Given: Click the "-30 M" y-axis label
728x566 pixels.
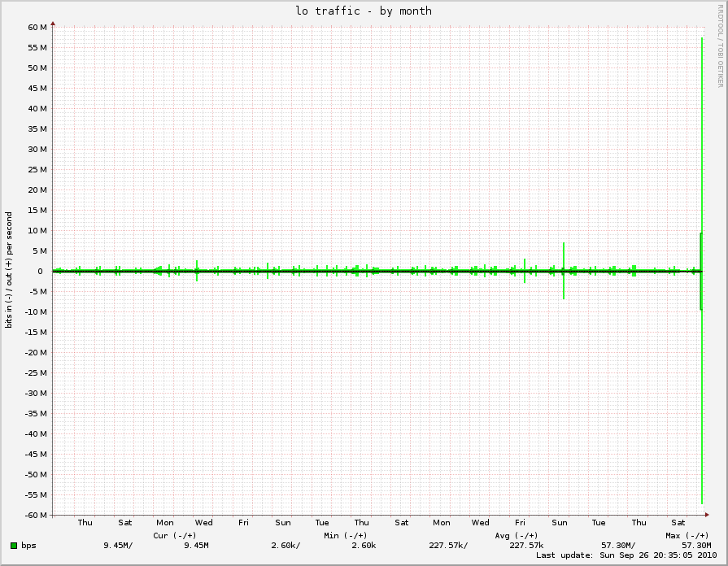Looking at the screenshot, I should tap(36, 394).
